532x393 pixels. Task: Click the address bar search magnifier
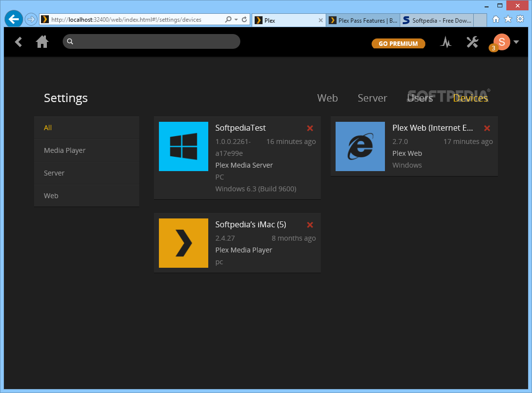pos(228,20)
